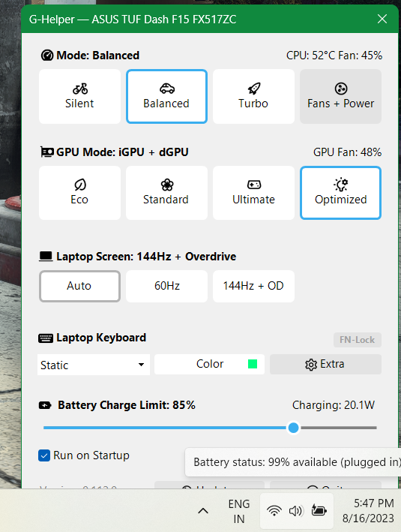Show hidden tray icons chevron
Viewport: 401px width, 532px height.
(x=203, y=511)
